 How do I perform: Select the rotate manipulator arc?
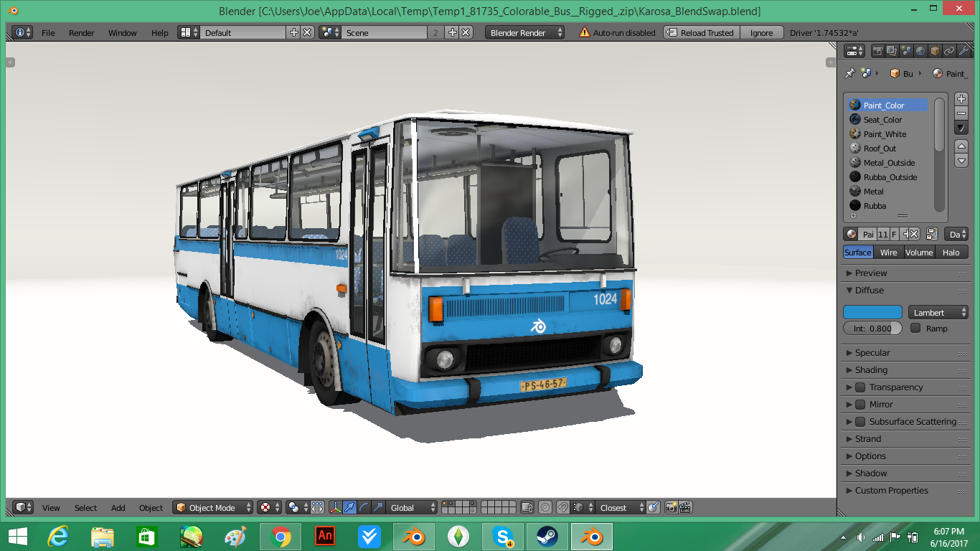pyautogui.click(x=364, y=507)
